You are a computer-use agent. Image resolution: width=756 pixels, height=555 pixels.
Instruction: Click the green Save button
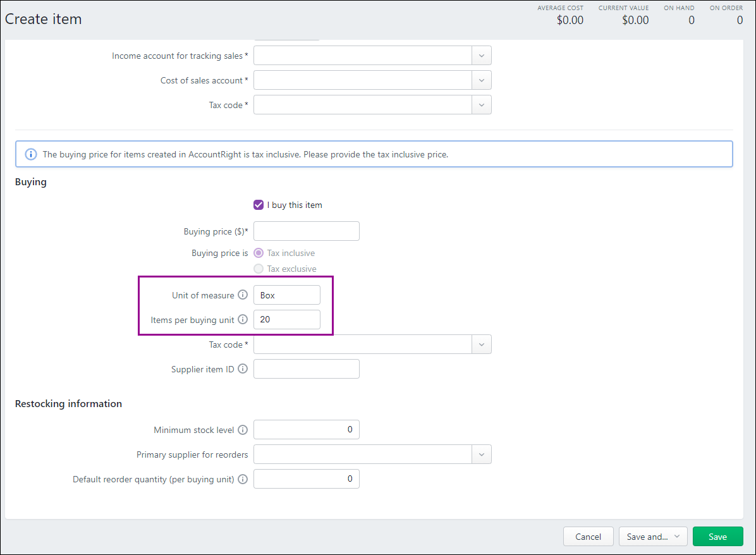pyautogui.click(x=717, y=536)
